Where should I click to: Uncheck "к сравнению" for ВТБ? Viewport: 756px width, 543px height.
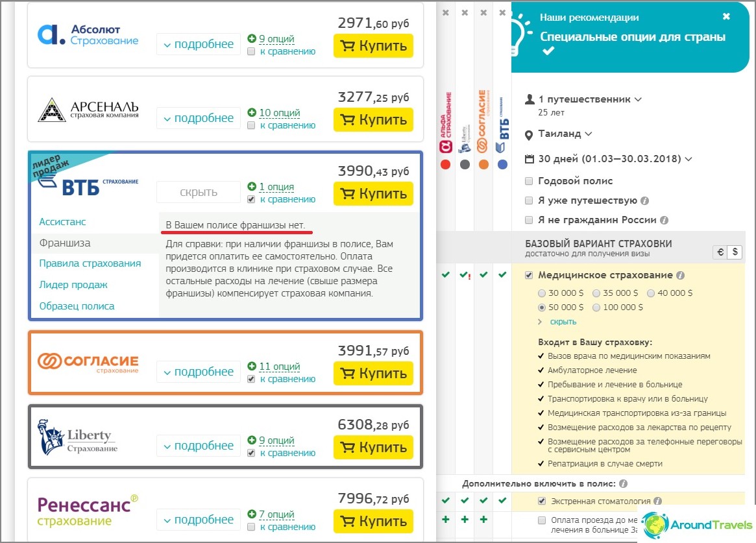click(251, 199)
